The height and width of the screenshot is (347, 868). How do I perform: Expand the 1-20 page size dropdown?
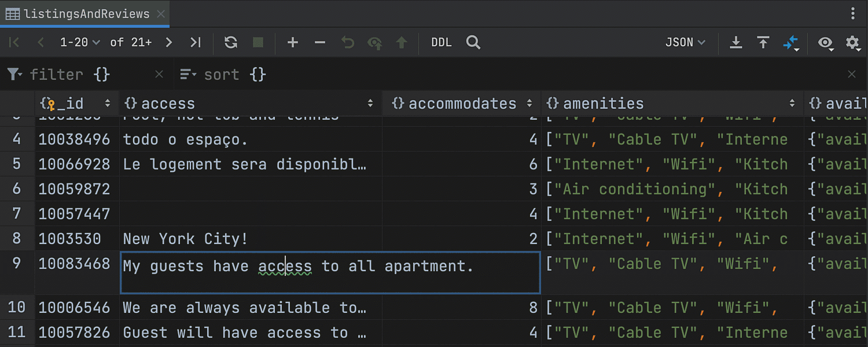click(80, 42)
